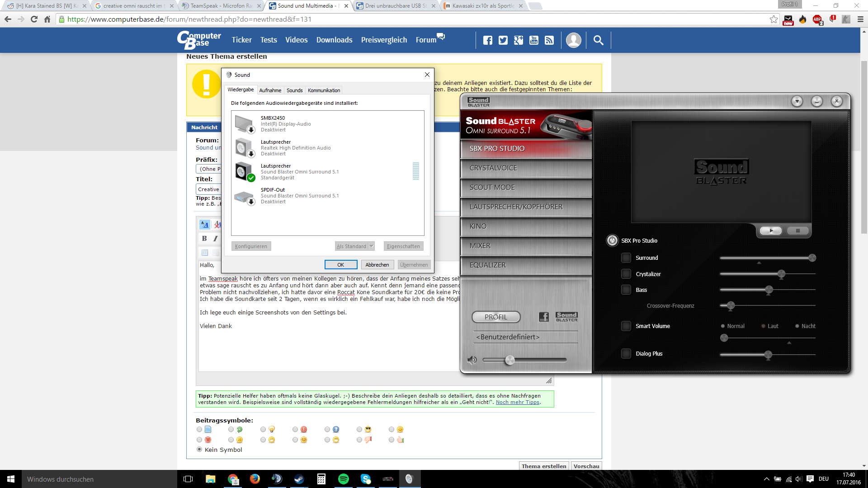Open the ComputerBase Facebook page icon

point(487,40)
